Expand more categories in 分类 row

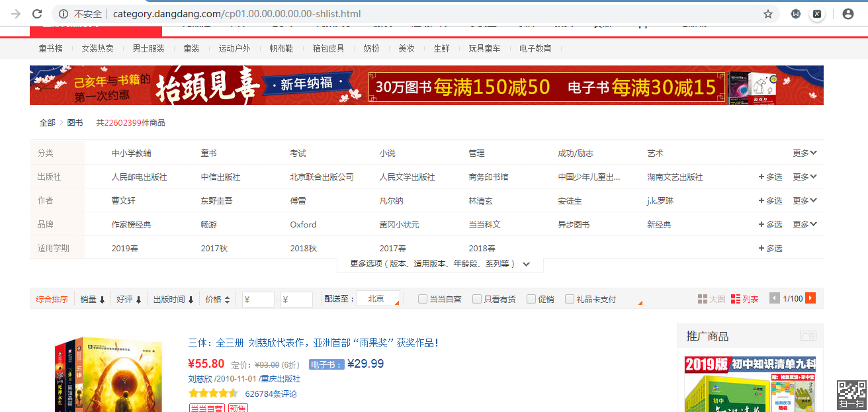[x=804, y=153]
